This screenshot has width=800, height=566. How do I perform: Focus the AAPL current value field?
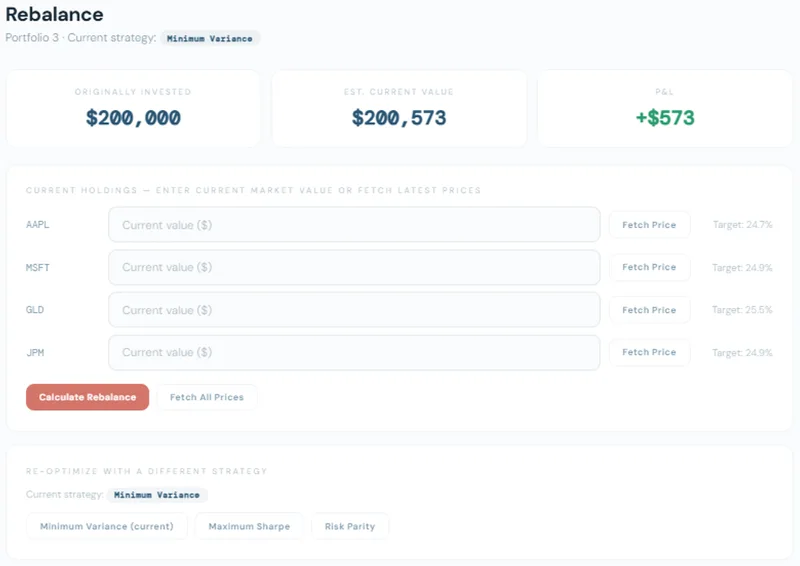pyautogui.click(x=354, y=225)
